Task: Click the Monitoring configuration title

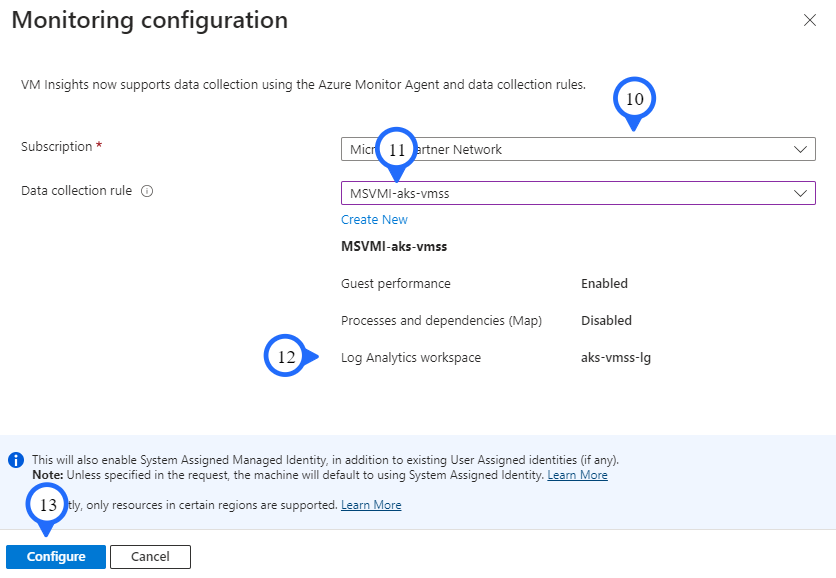Action: pyautogui.click(x=150, y=20)
